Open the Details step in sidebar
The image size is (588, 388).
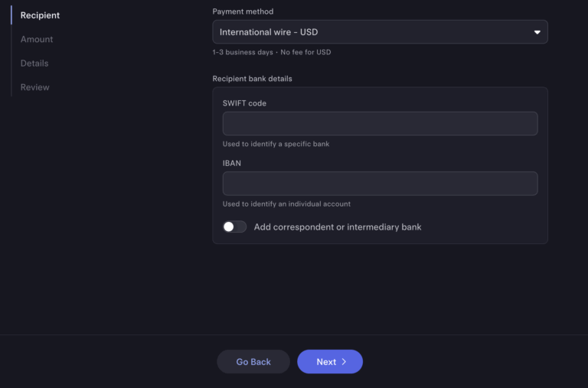pyautogui.click(x=34, y=63)
